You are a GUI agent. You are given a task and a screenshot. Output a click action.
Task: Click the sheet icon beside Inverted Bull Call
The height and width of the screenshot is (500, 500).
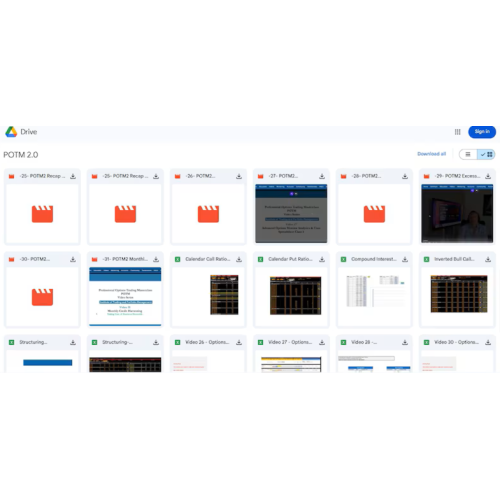pos(427,259)
